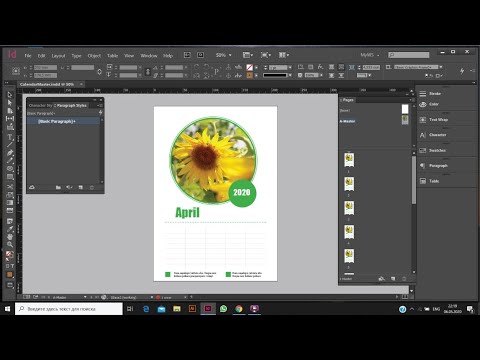The height and width of the screenshot is (360, 480).
Task: Toggle screen mode at toolbox bottom
Action: tap(10, 285)
